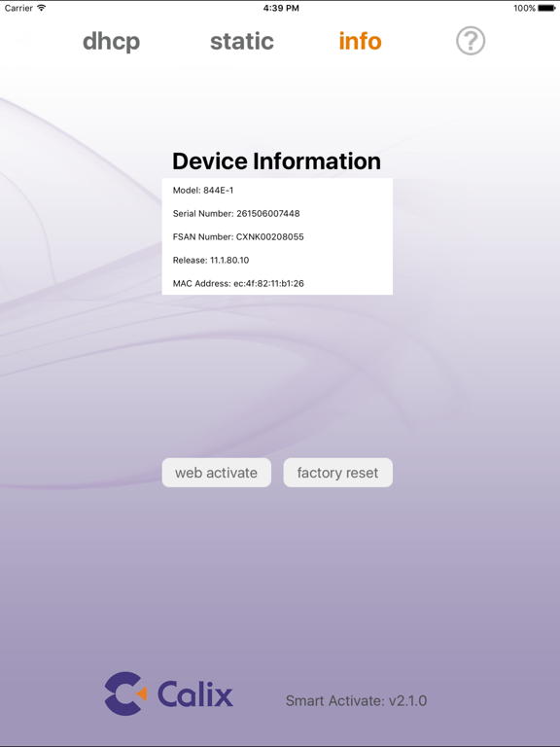The width and height of the screenshot is (560, 747).
Task: Select Serial Number: 261506007448 text
Action: (x=236, y=213)
